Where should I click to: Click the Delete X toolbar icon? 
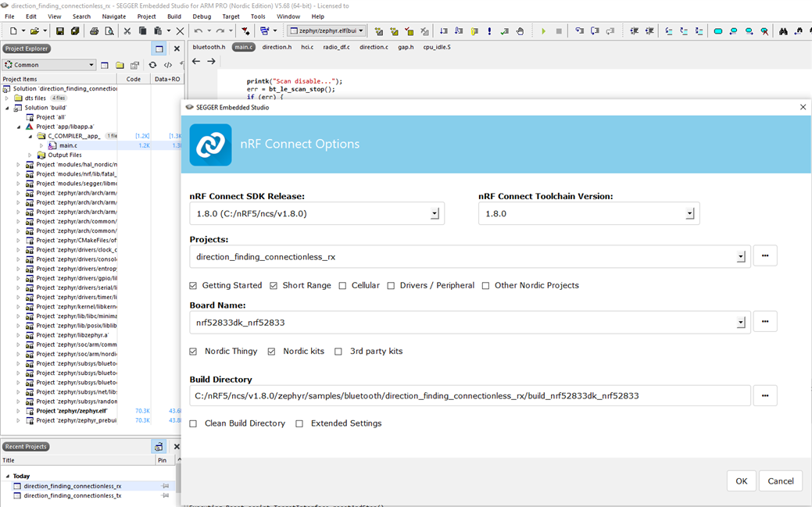pos(180,31)
